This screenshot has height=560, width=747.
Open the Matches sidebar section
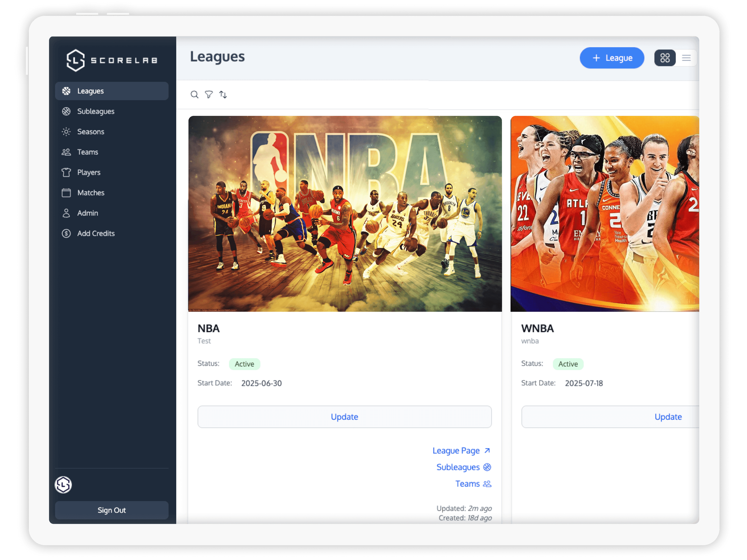90,193
